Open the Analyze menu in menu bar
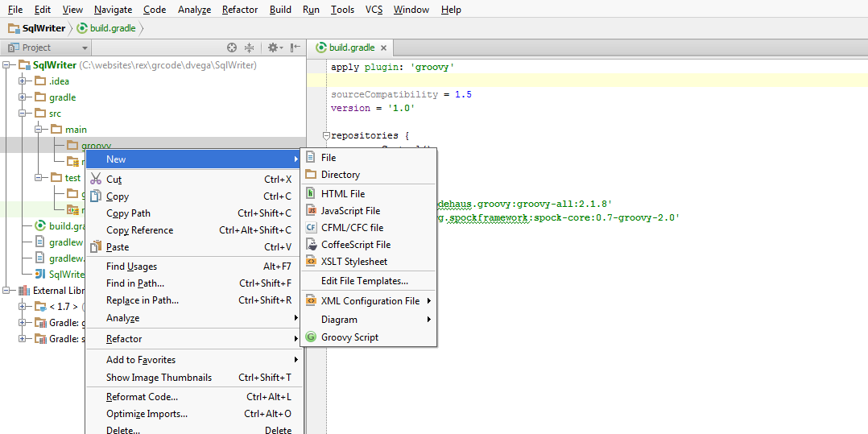 (x=194, y=10)
